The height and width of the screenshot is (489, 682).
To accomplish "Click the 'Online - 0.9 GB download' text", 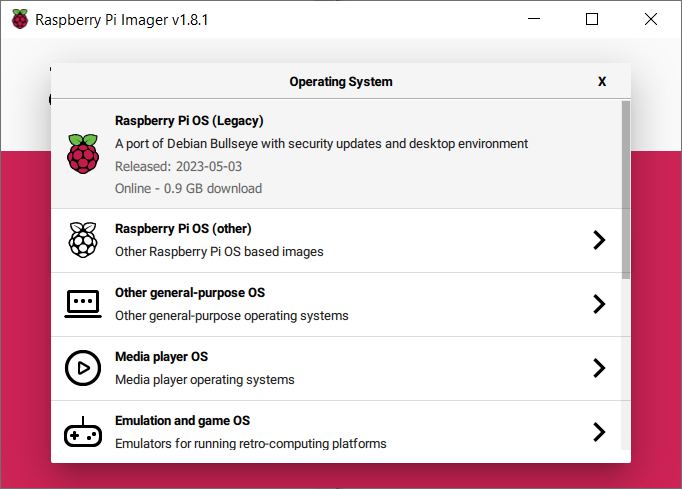I will tap(188, 188).
